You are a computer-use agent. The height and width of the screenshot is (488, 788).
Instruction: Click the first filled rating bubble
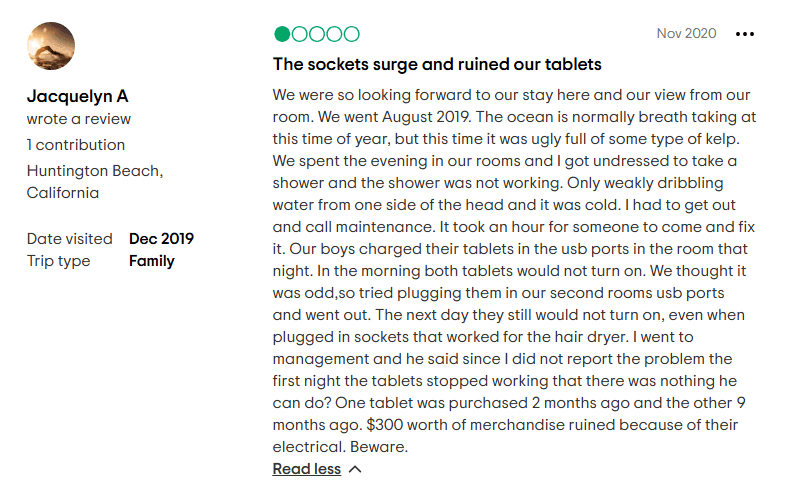pos(282,34)
